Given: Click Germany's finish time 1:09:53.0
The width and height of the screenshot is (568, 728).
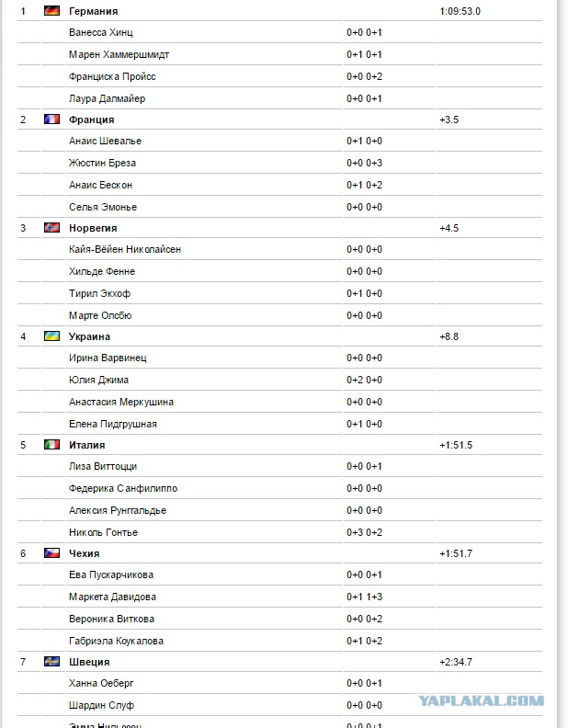Looking at the screenshot, I should click(x=460, y=11).
